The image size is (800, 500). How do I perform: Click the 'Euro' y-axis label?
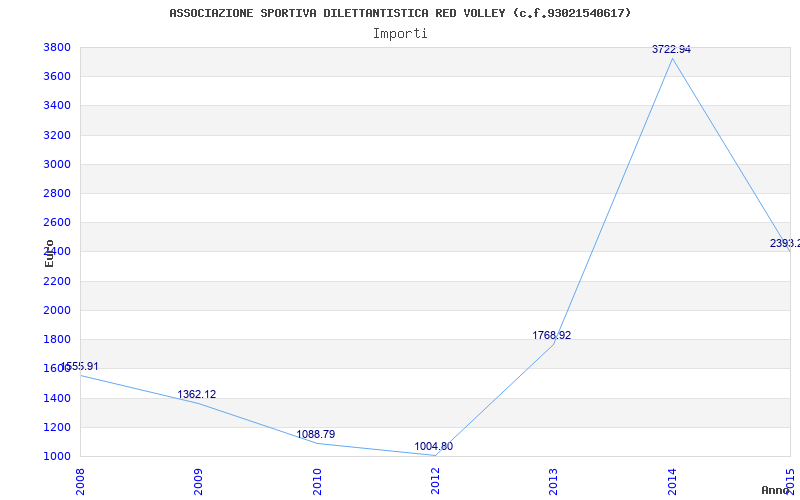click(x=49, y=254)
